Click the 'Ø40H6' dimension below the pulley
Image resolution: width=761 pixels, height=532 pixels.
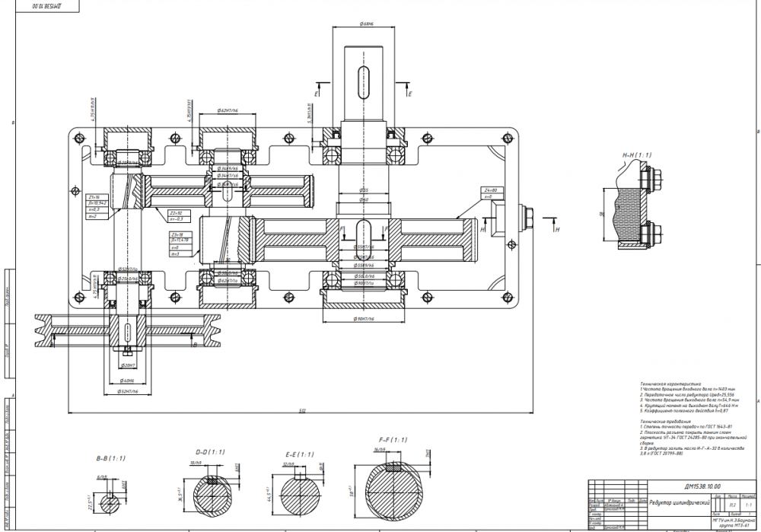(x=127, y=381)
